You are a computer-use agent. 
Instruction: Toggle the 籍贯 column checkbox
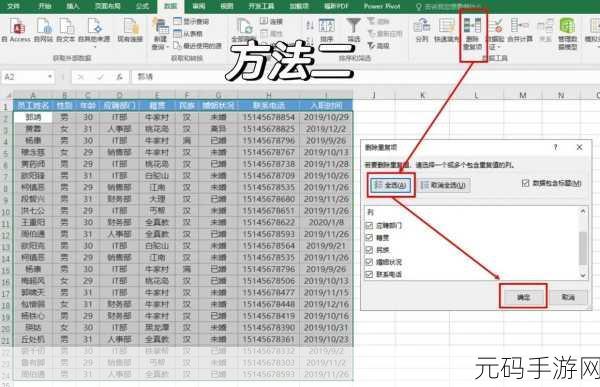pyautogui.click(x=369, y=238)
